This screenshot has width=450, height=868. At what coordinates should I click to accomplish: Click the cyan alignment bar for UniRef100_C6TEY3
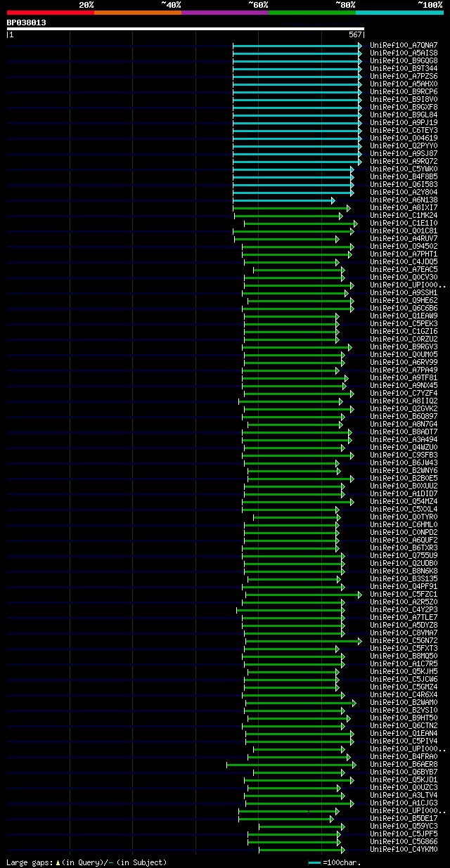(297, 130)
